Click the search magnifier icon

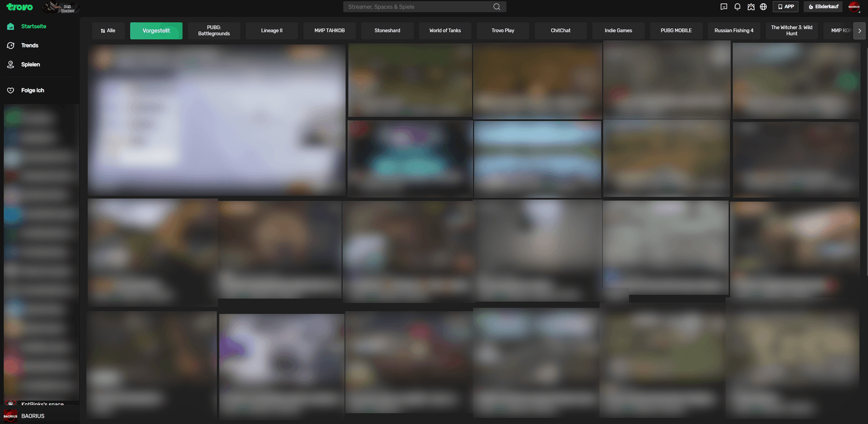[497, 7]
